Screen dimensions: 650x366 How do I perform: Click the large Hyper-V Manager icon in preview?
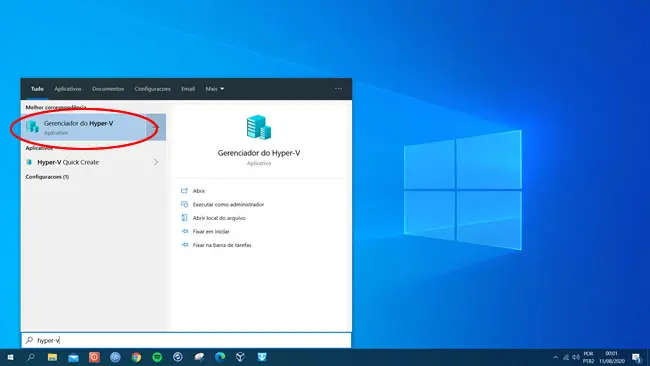pyautogui.click(x=259, y=127)
